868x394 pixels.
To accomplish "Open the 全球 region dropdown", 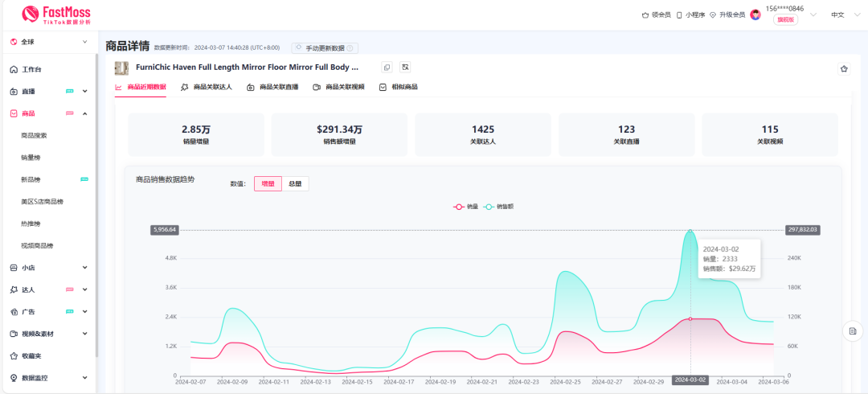I will pos(48,42).
